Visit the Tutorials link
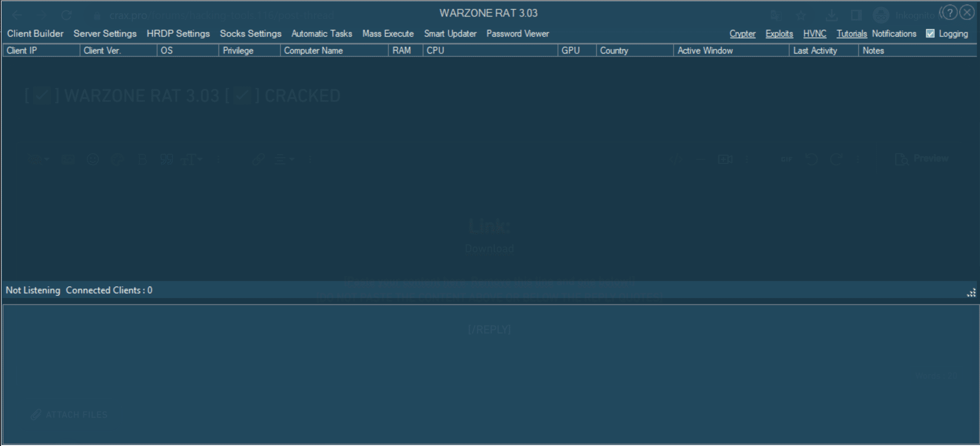The height and width of the screenshot is (446, 980). click(x=852, y=33)
